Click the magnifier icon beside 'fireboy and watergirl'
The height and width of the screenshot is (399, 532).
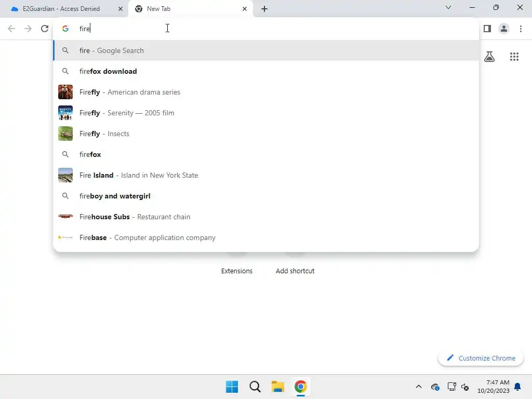(65, 196)
